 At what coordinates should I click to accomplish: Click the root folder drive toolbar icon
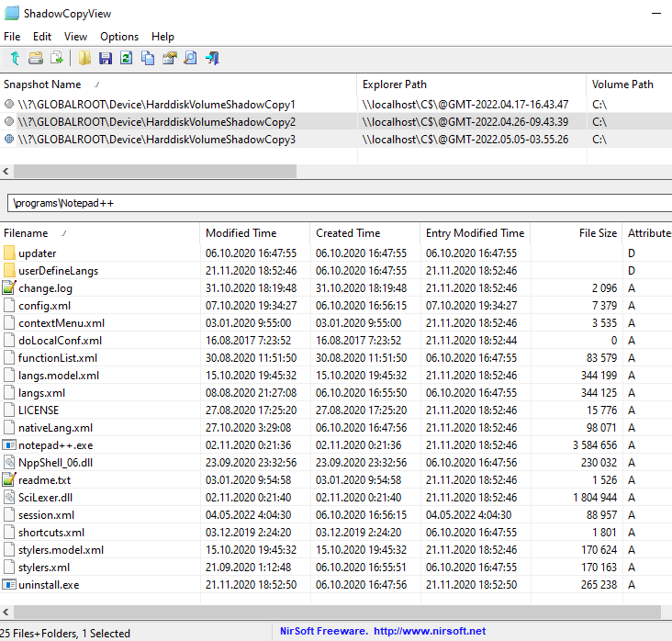(36, 58)
